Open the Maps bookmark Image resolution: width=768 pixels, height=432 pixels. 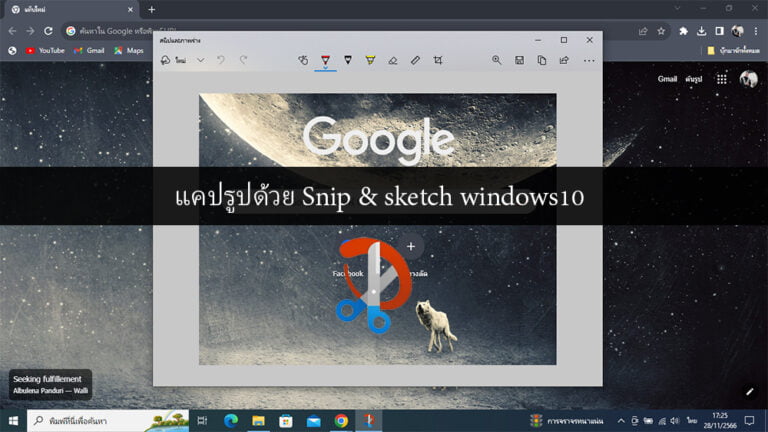(x=129, y=50)
